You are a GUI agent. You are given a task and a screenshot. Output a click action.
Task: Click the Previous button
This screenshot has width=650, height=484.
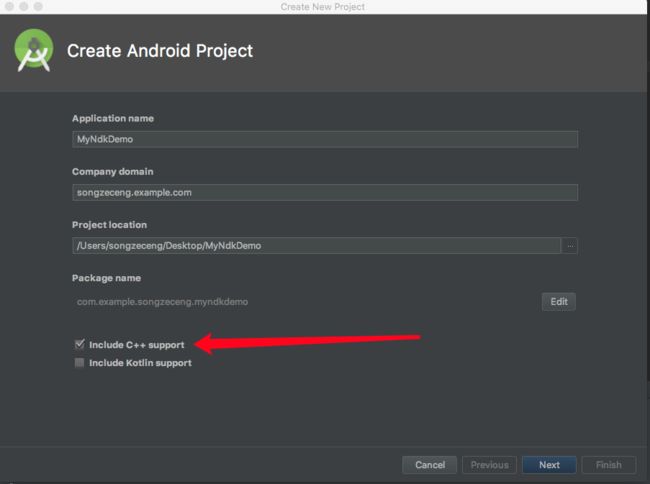(490, 465)
